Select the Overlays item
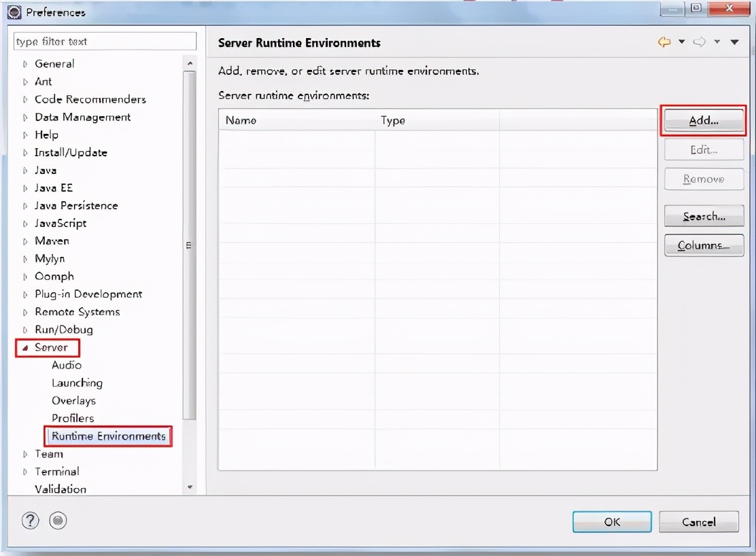Viewport: 756px width, 556px height. pos(74,401)
